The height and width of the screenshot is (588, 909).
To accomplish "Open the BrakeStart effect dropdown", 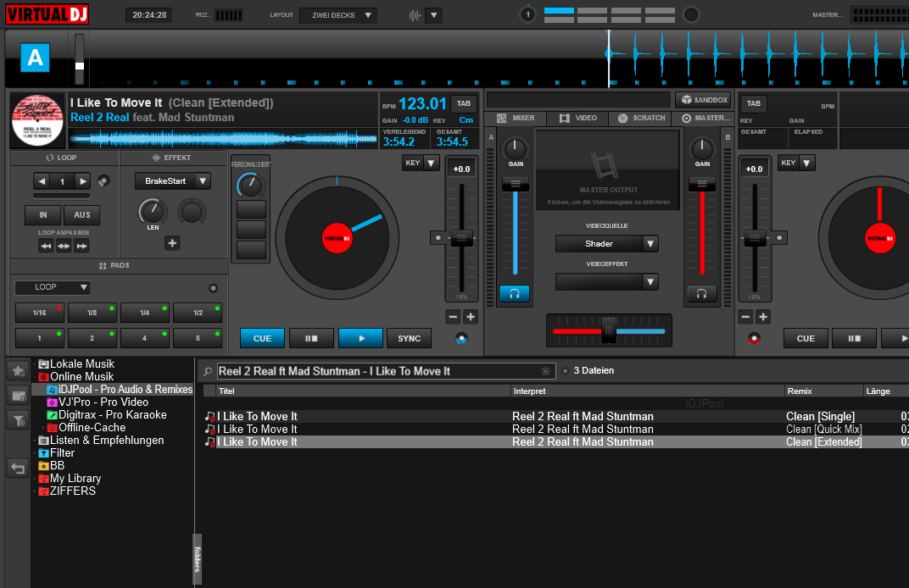I will tap(173, 181).
